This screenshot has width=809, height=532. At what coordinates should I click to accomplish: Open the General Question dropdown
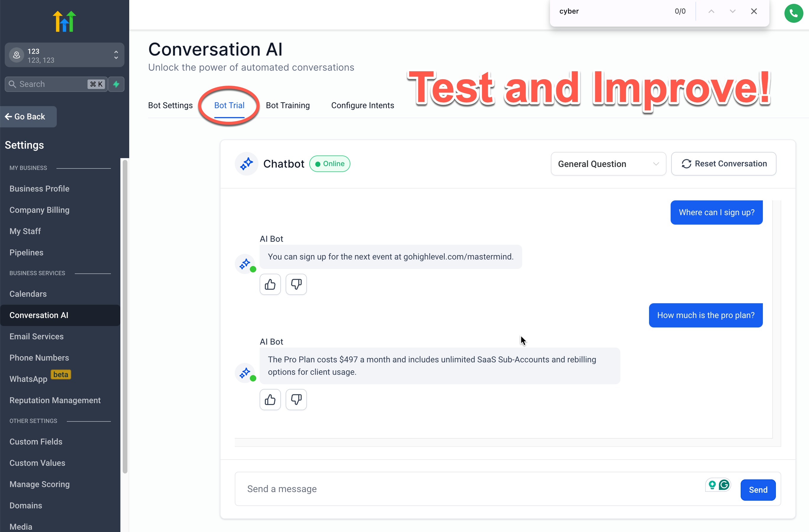(x=608, y=164)
